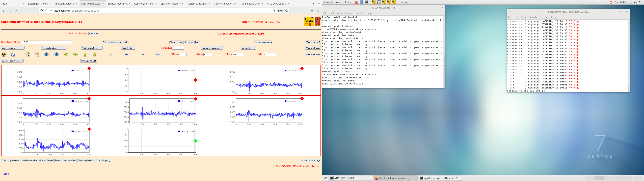The image size is (644, 181).
Task: Click the yellow radiation hazard icon
Action: 4,54
